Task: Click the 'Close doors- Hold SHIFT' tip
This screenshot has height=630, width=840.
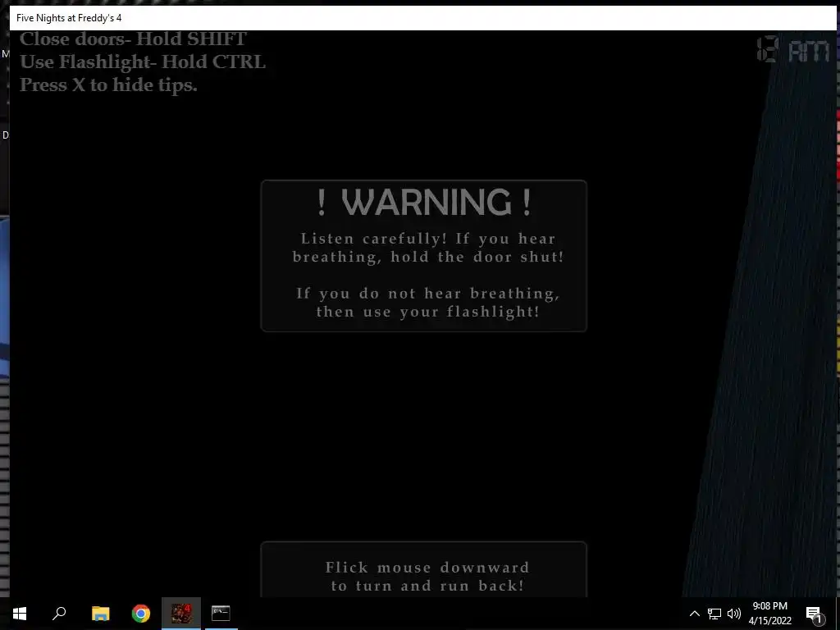Action: click(x=133, y=39)
